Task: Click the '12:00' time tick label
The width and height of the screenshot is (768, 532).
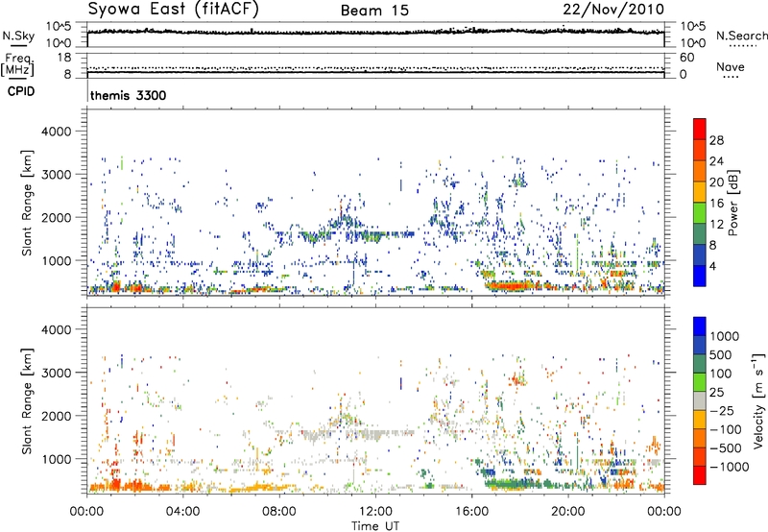Action: [375, 512]
